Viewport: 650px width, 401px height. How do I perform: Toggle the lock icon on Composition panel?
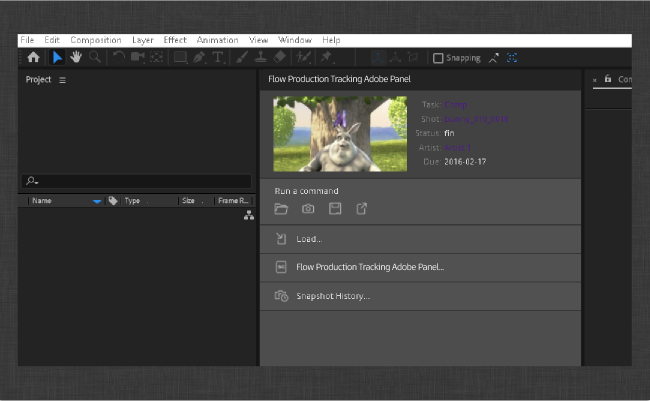click(x=608, y=79)
